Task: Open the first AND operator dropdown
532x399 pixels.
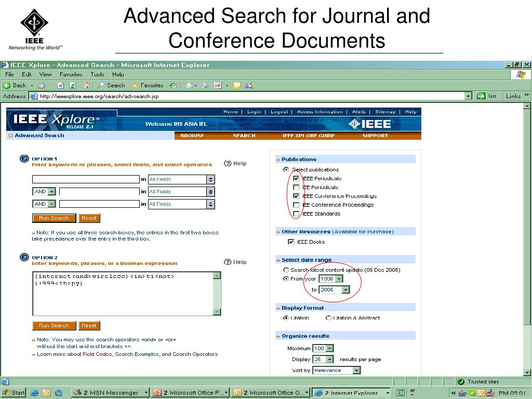Action: click(x=44, y=192)
